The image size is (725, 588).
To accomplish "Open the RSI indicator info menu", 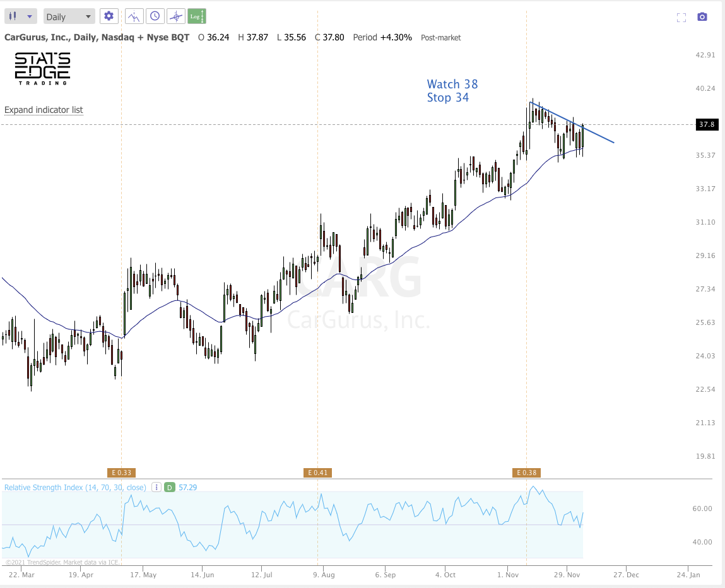I will point(156,487).
